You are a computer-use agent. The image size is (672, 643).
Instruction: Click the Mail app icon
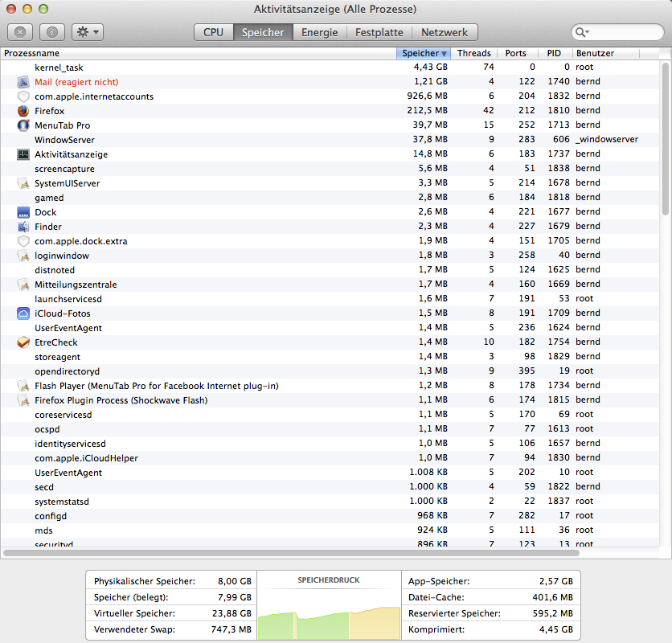(23, 82)
